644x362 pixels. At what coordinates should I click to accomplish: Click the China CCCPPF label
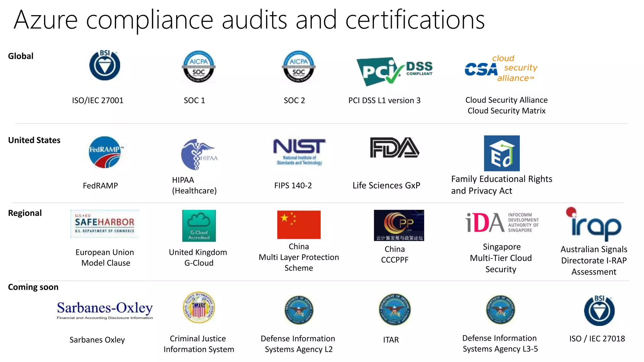[x=395, y=254]
